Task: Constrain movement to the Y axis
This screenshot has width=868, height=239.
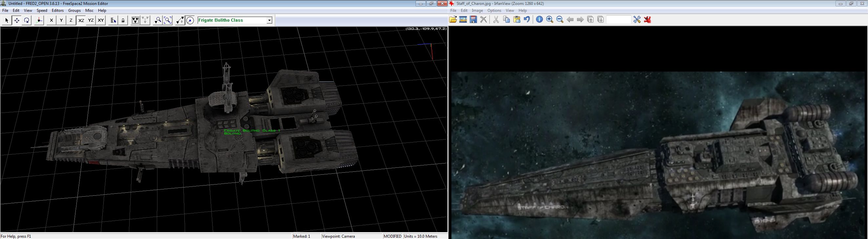Action: (61, 20)
